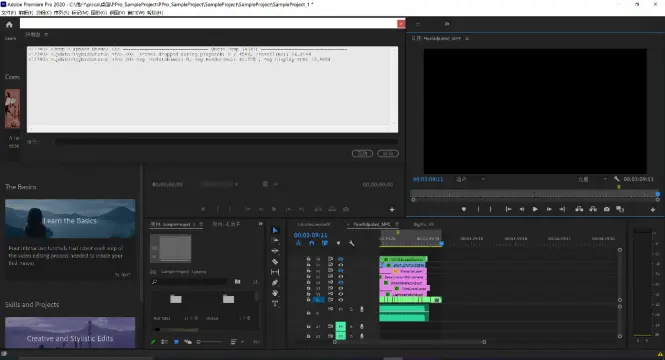Toggle track output eye on topmost video track

tap(340, 259)
